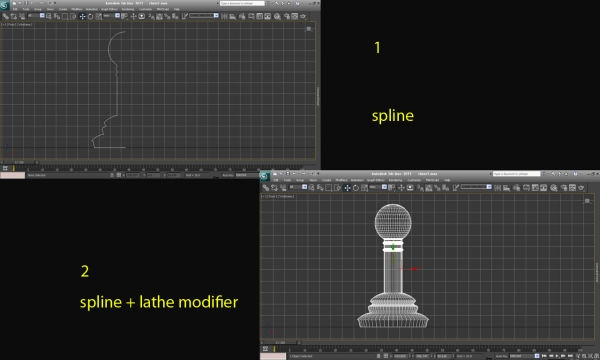Toggle Angle Snap in the spline-only window

coord(160,16)
